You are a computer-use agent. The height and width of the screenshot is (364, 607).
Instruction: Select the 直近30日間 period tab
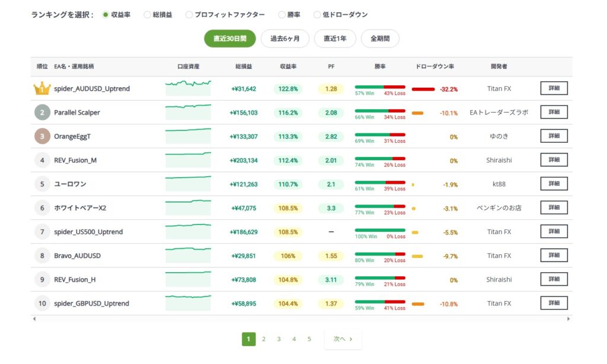pos(230,38)
